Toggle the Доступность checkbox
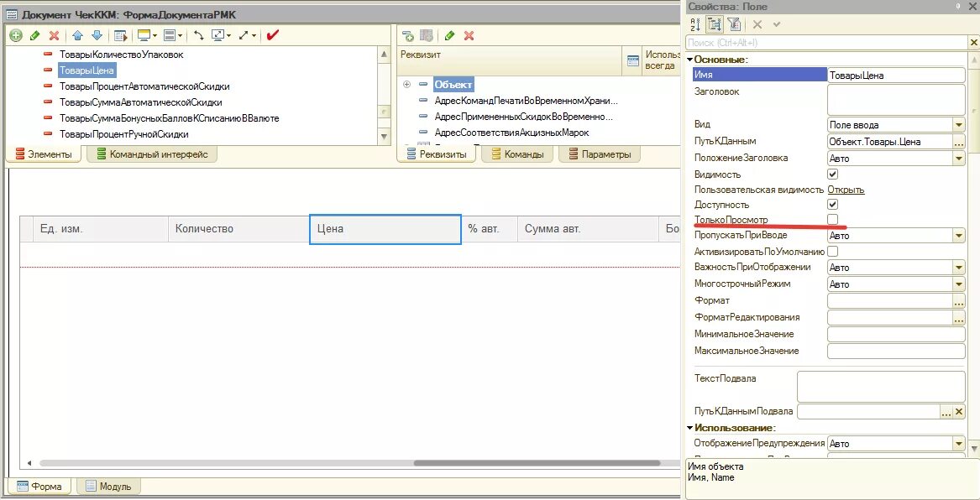980x500 pixels. click(832, 204)
